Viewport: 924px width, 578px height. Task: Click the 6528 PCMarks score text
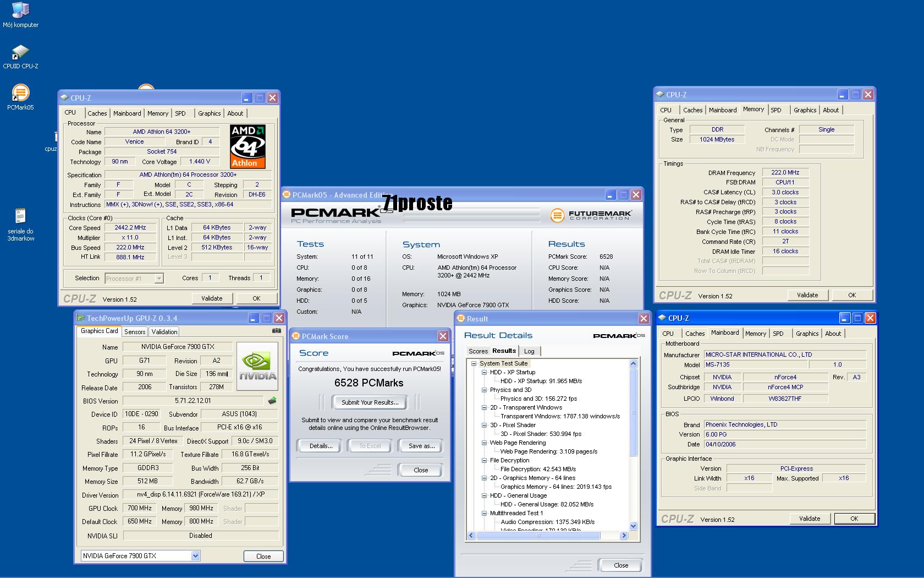pos(369,383)
